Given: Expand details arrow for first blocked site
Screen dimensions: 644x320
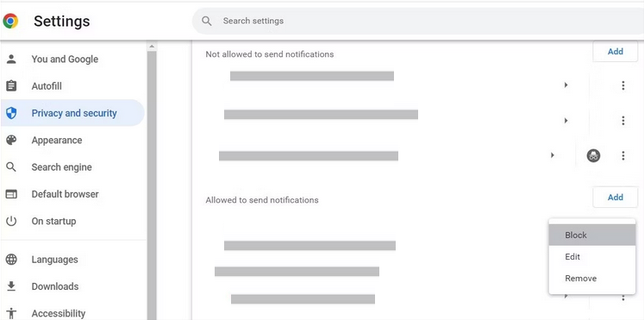Looking at the screenshot, I should [566, 85].
